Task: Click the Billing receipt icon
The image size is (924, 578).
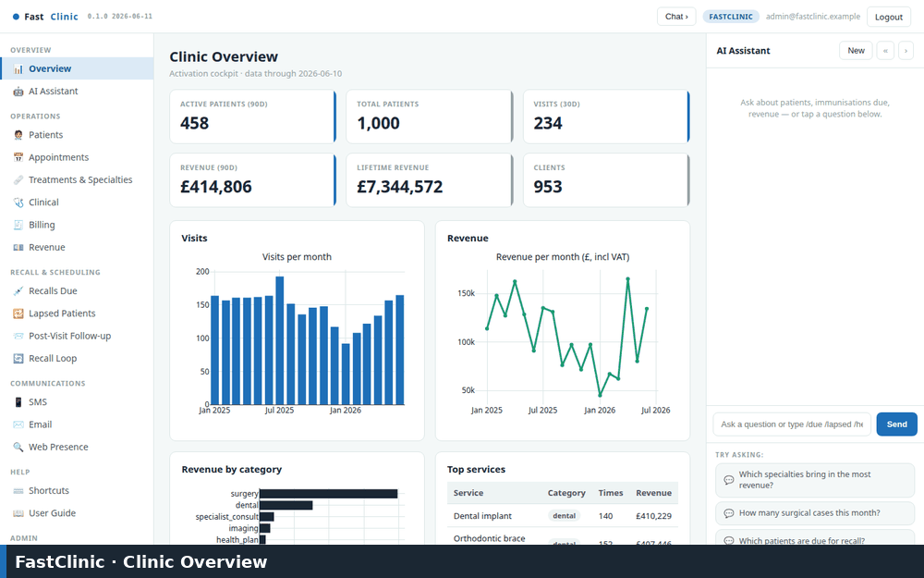Action: click(18, 225)
